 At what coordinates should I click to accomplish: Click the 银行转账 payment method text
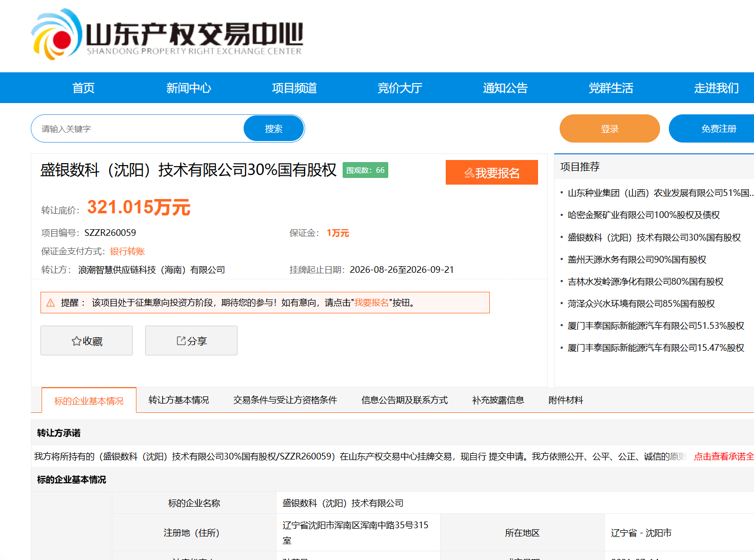point(127,251)
